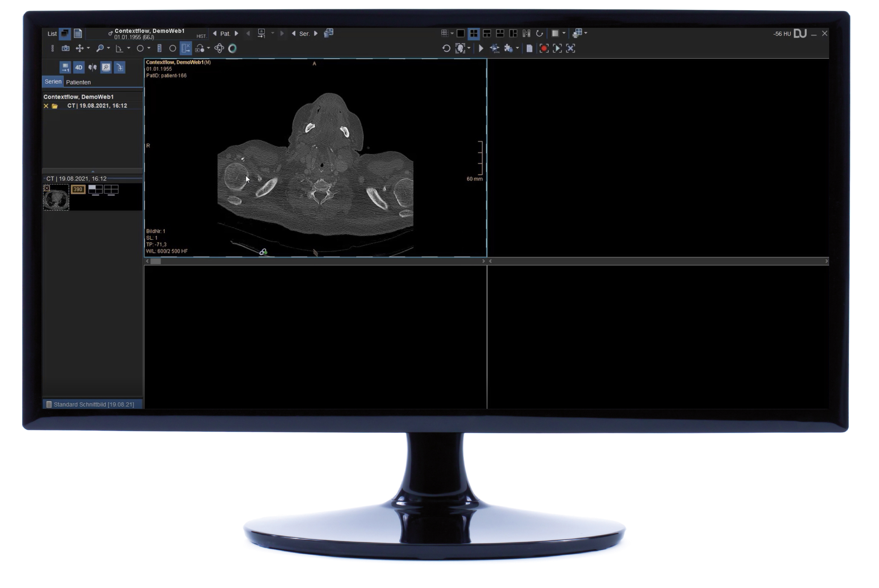Click the ruler calibration icon
This screenshot has width=879, height=588.
pyautogui.click(x=159, y=48)
